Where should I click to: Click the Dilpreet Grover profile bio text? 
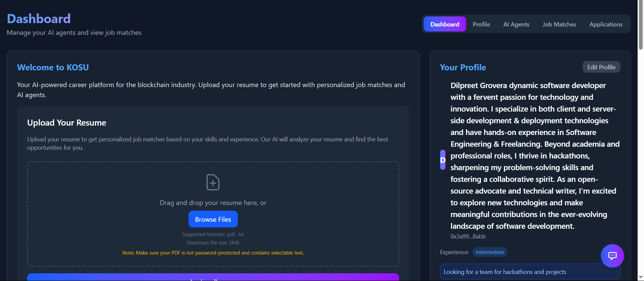pos(535,156)
